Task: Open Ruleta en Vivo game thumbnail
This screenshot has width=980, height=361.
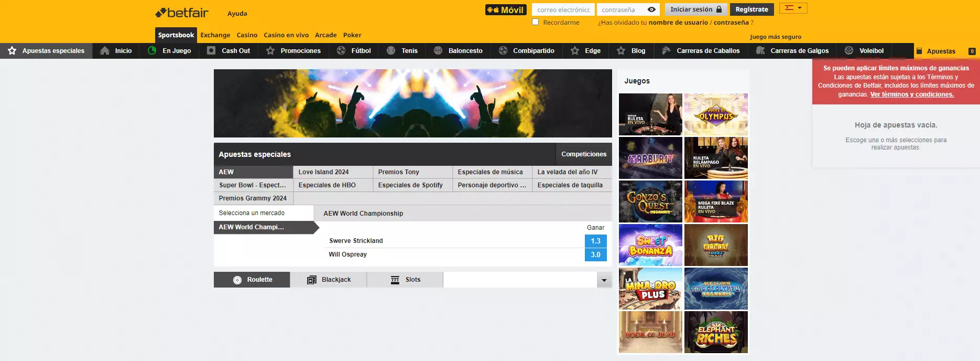Action: pos(650,114)
